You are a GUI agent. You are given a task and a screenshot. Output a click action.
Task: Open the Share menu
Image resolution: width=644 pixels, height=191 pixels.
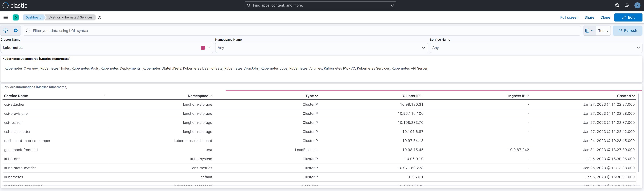pyautogui.click(x=589, y=17)
